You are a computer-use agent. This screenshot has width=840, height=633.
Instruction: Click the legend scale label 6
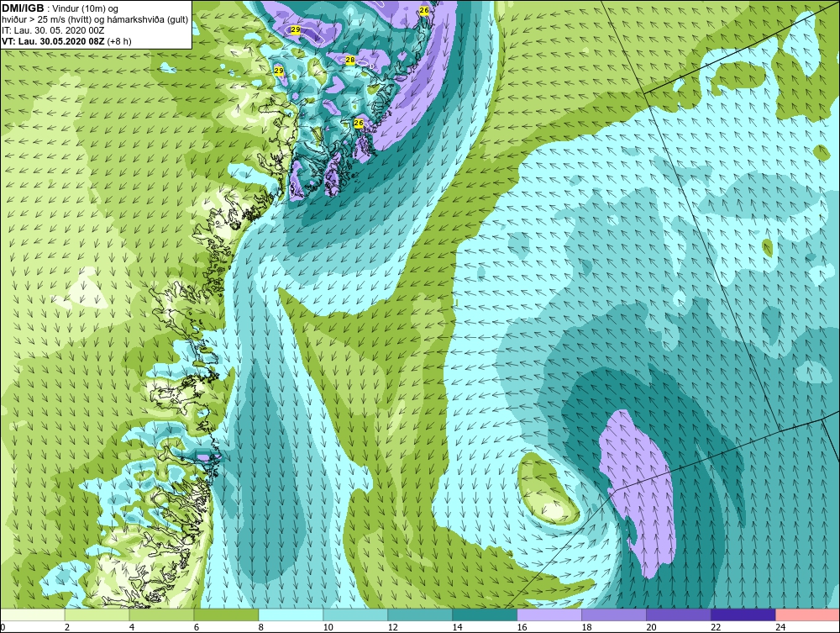tap(196, 627)
